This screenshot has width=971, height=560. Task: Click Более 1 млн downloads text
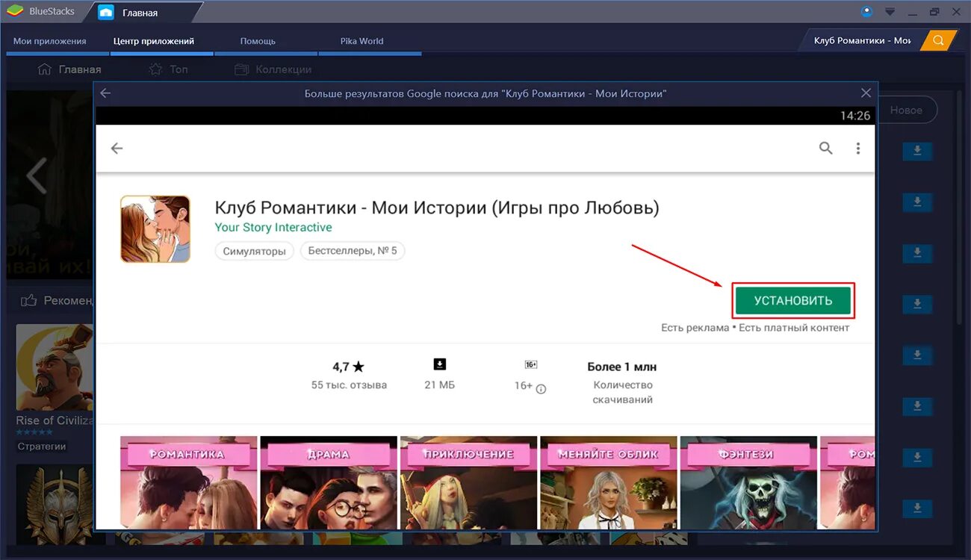tap(622, 367)
